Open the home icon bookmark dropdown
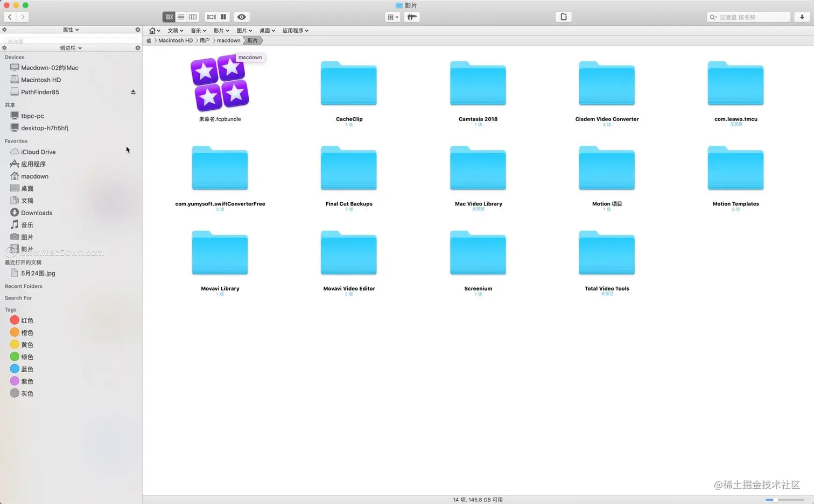The height and width of the screenshot is (504, 814). pyautogui.click(x=155, y=31)
